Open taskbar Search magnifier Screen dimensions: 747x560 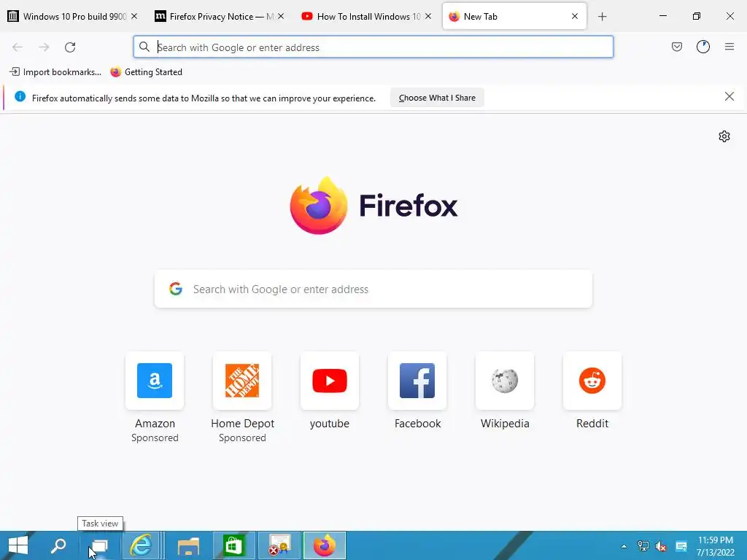pos(58,545)
